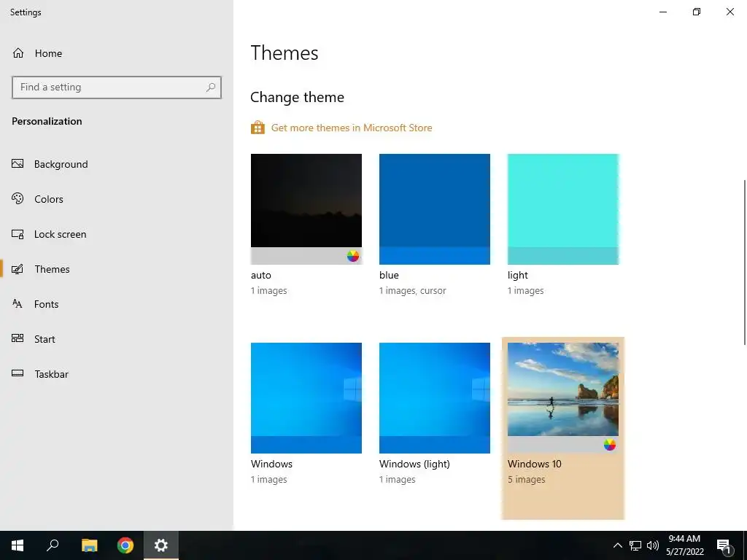Focus the Find a setting box
747x560 pixels.
click(x=117, y=87)
